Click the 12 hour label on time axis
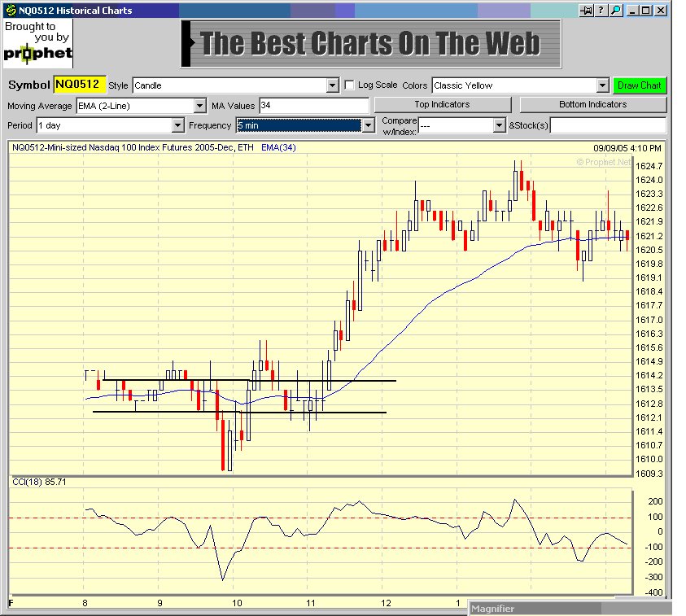This screenshot has width=686, height=616. click(386, 603)
